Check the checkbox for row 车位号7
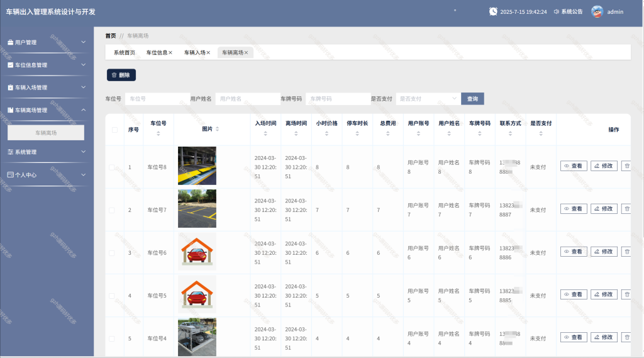The image size is (644, 358). point(112,210)
